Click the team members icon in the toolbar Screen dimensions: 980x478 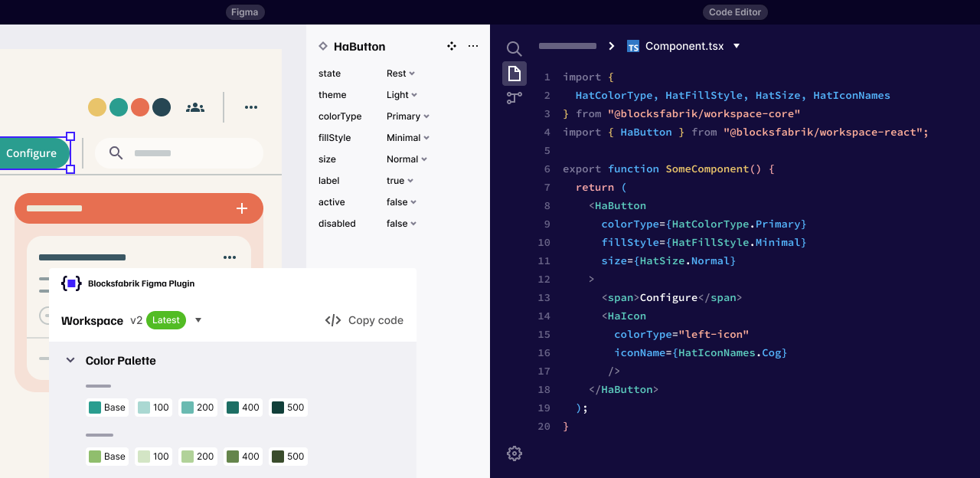point(195,107)
